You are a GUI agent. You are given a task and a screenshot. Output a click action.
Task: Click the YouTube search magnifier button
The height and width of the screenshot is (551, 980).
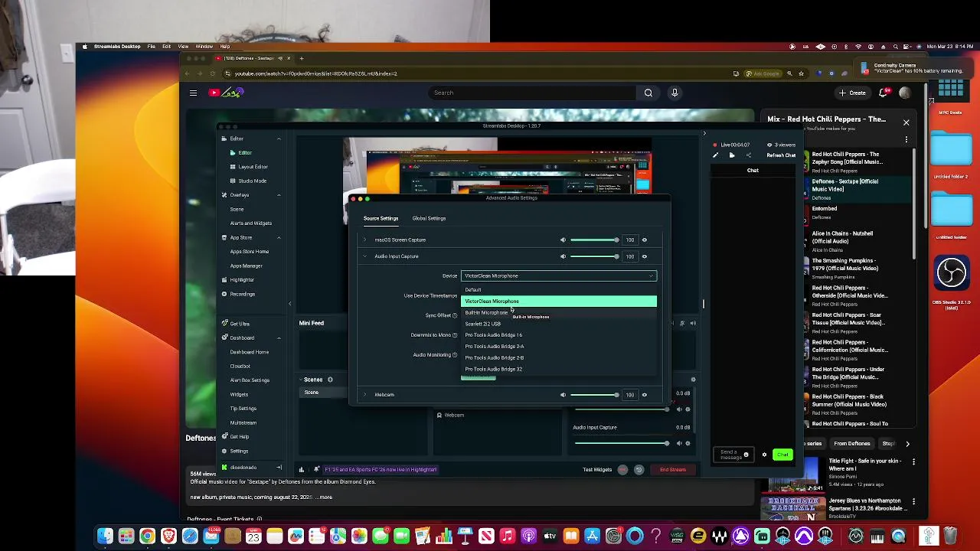(648, 93)
